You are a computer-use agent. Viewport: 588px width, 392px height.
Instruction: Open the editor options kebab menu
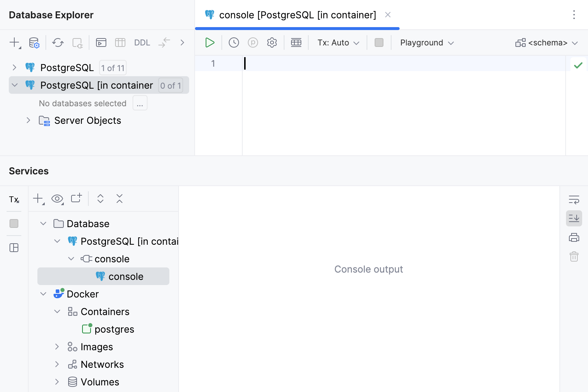point(574,15)
